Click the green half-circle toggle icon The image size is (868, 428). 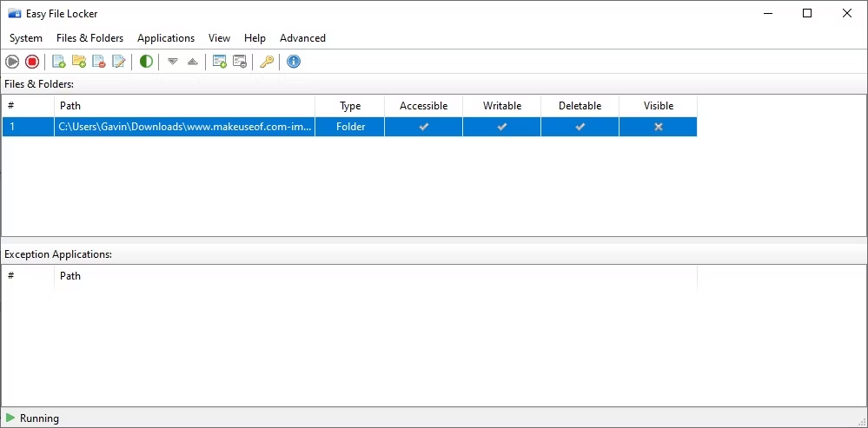click(x=146, y=62)
